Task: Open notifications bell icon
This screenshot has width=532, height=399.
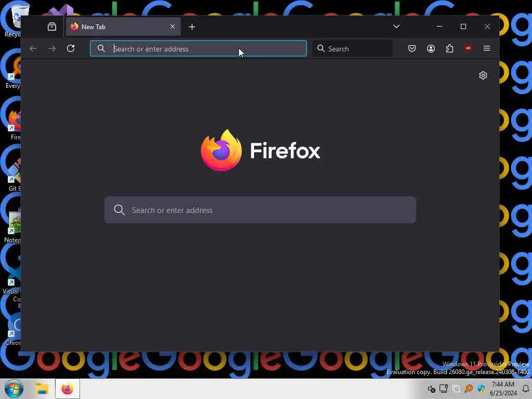Action: [526, 389]
